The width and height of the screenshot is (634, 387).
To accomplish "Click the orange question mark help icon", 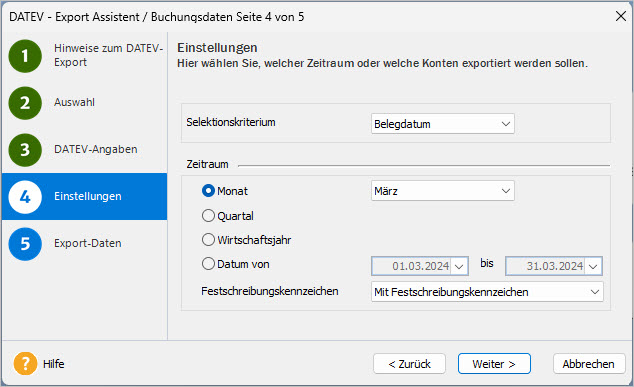I will [25, 363].
